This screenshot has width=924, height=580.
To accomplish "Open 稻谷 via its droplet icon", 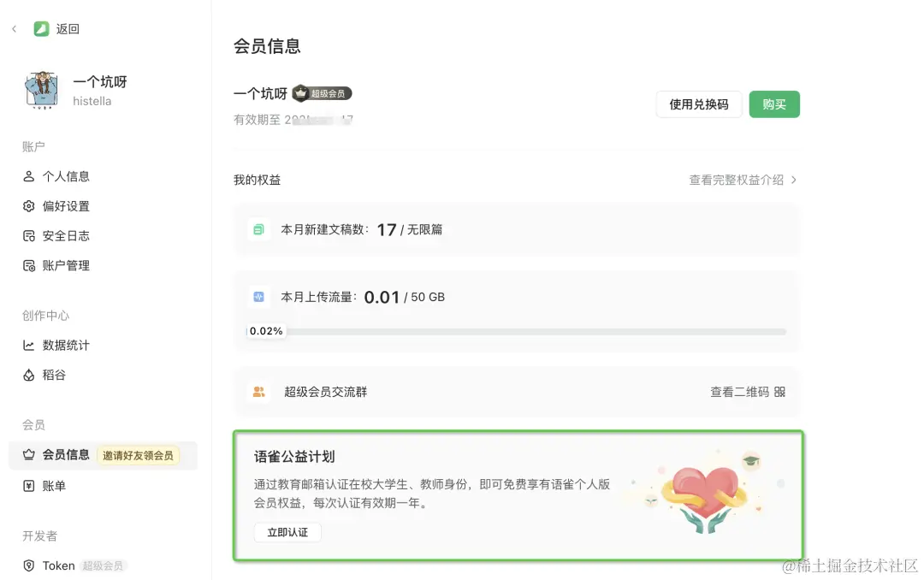I will [29, 375].
